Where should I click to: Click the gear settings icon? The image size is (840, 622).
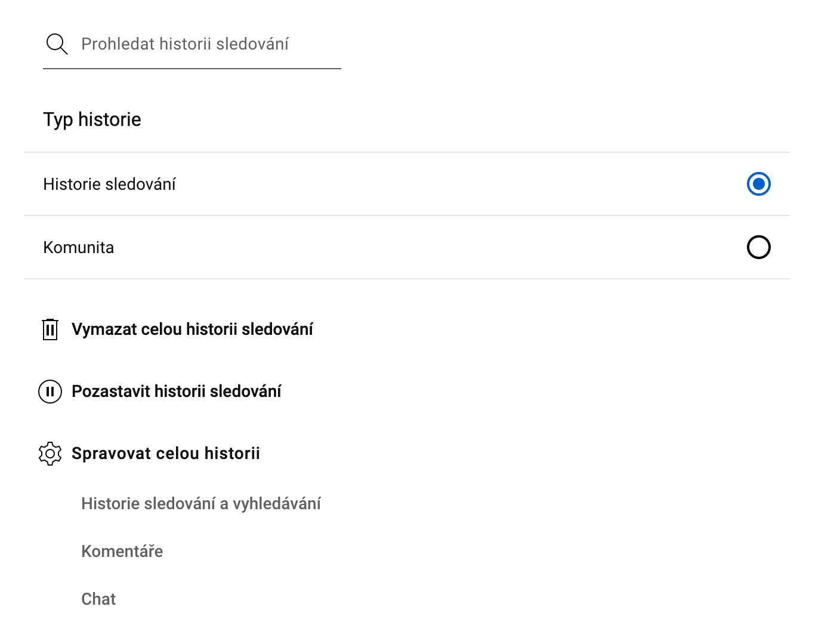pos(50,454)
